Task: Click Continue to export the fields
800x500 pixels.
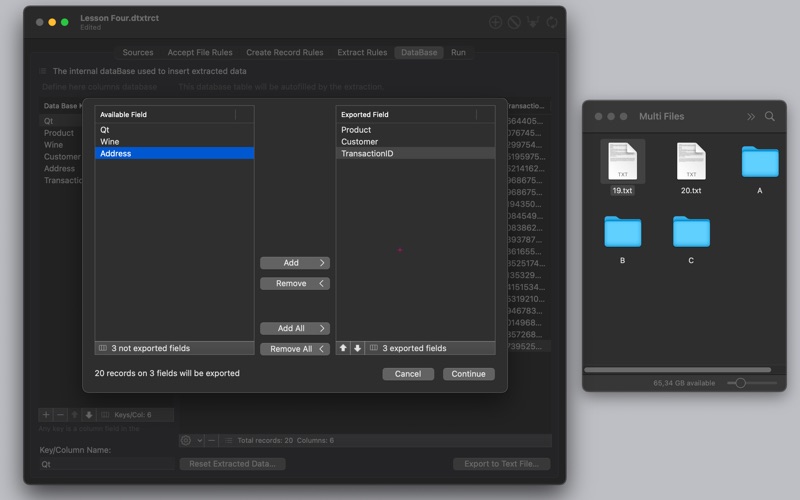Action: pos(468,374)
